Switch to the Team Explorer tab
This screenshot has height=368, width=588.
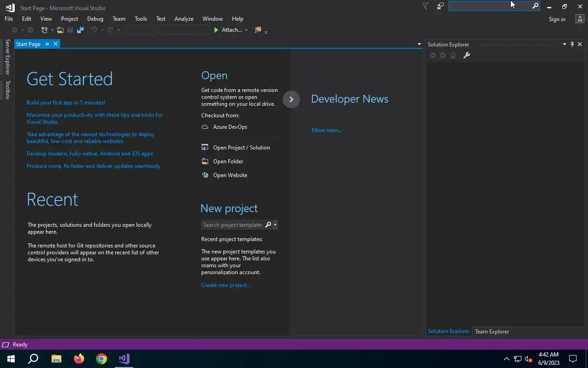pyautogui.click(x=492, y=332)
